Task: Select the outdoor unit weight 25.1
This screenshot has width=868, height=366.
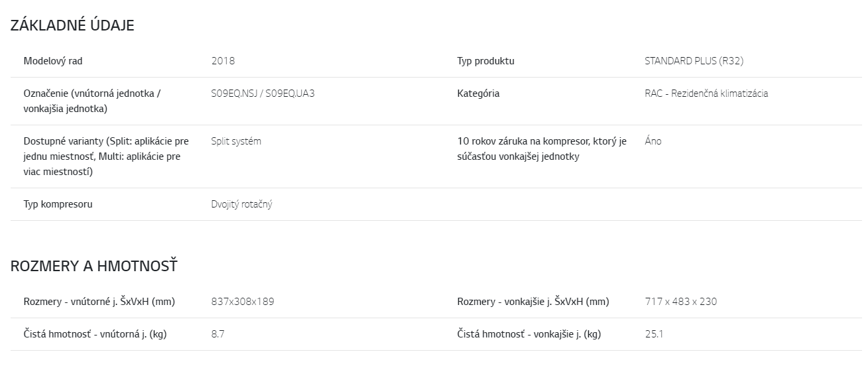Action: click(x=654, y=334)
